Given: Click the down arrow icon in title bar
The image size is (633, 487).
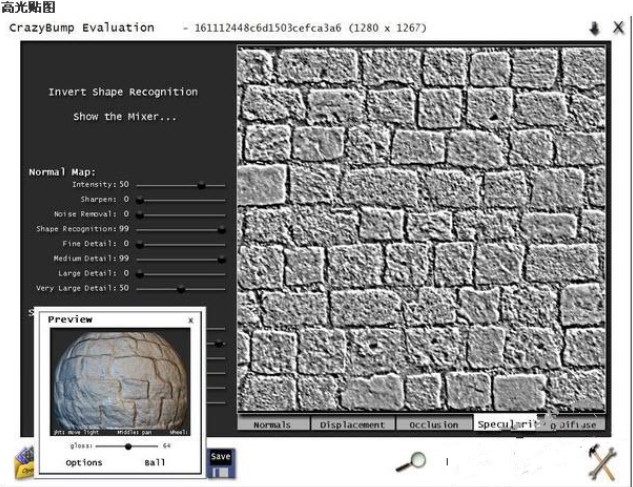Looking at the screenshot, I should tap(594, 28).
